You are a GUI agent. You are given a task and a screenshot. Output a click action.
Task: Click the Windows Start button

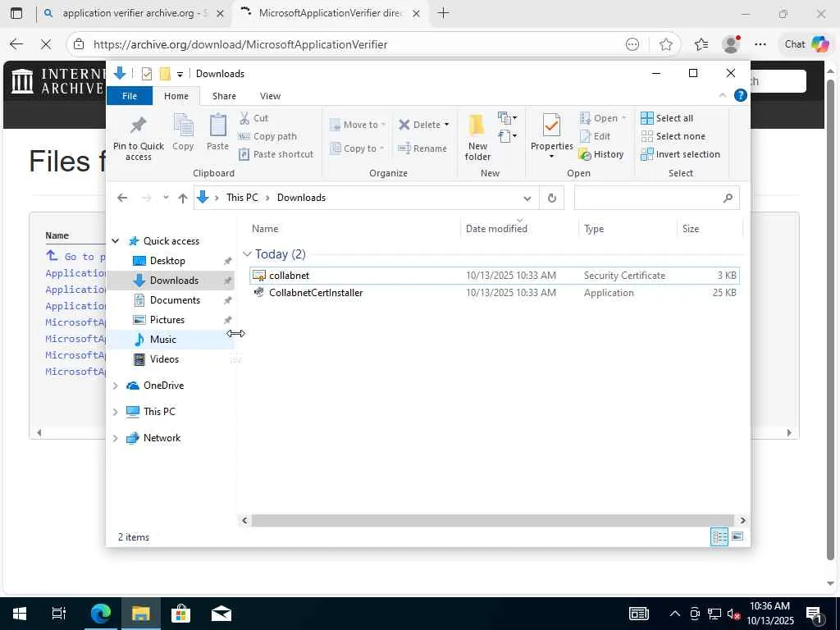coord(20,613)
